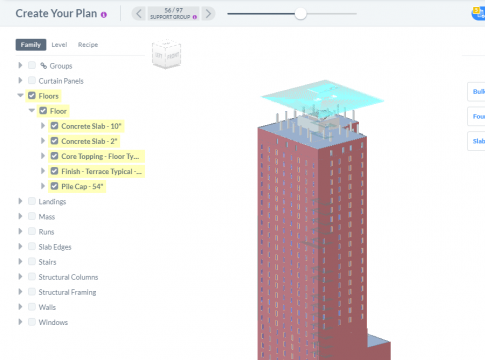Switch to the Recipe tab

pos(88,45)
